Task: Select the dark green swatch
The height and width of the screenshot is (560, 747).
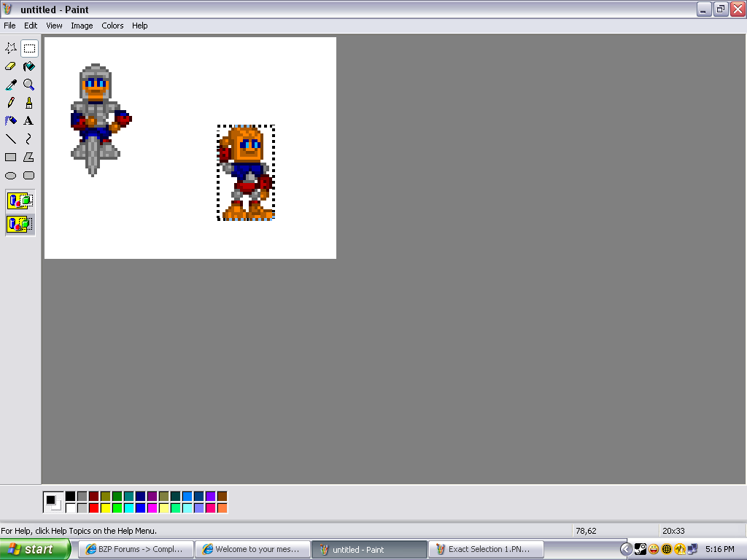Action: [x=117, y=497]
